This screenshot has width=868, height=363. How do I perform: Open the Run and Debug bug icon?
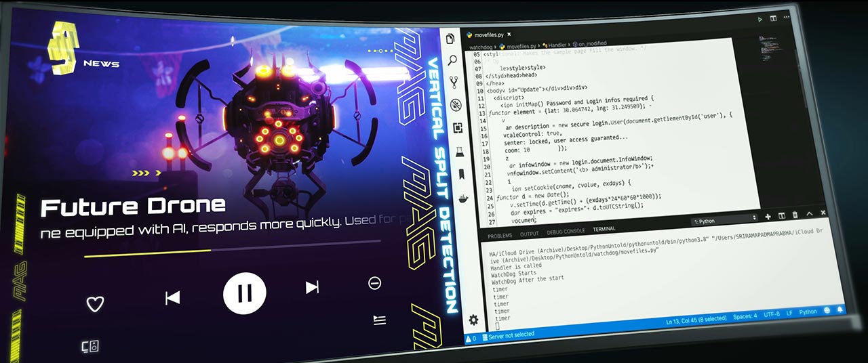[x=456, y=104]
